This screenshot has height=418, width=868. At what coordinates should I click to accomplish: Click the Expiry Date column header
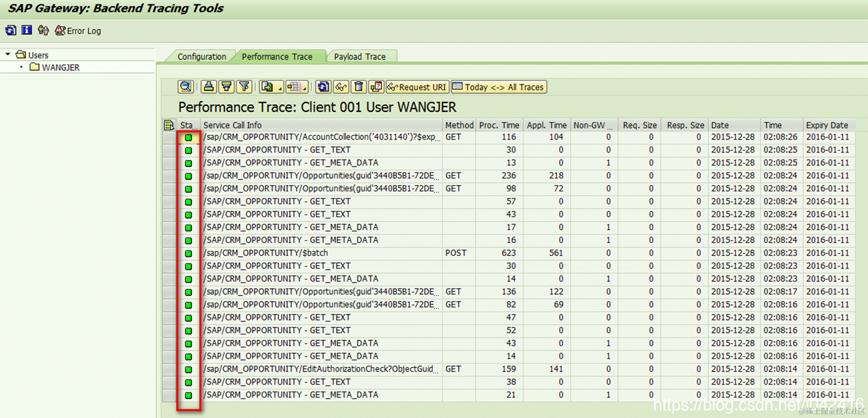pyautogui.click(x=829, y=125)
